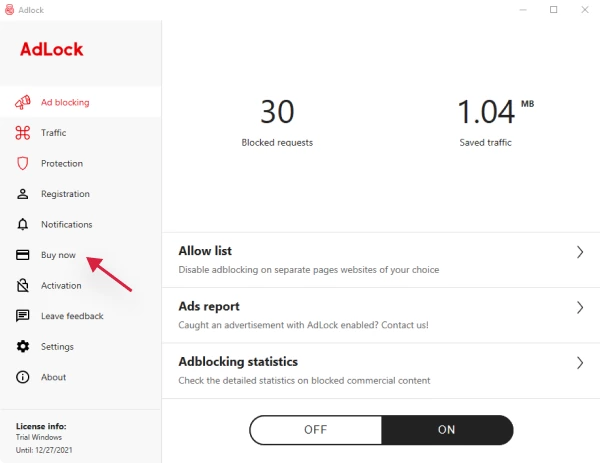Click the Buy now link text
The width and height of the screenshot is (600, 463).
(x=58, y=255)
